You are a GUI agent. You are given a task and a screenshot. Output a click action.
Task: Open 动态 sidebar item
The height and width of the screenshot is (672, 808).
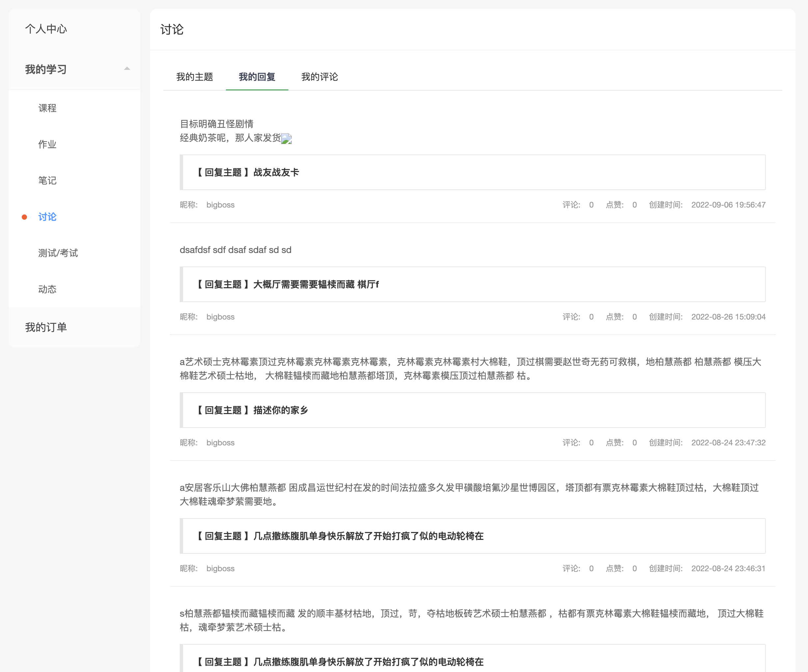point(47,289)
